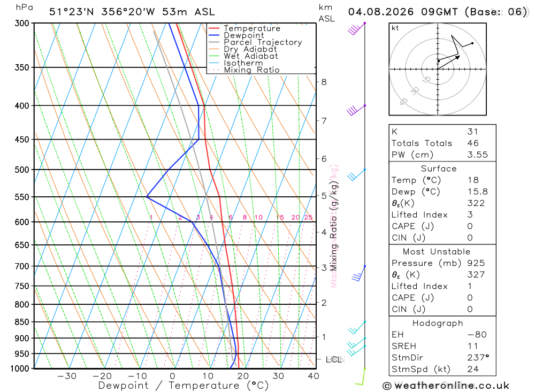Click the 'Dewpoint / Temperature (°C)' axis title
Screen dimensions: 535x392
[x=184, y=386]
